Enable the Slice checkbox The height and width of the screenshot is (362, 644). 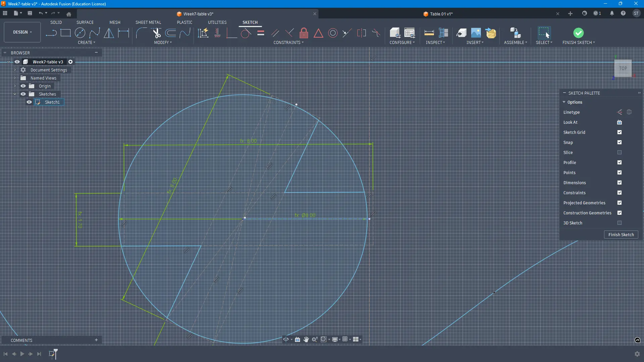(x=620, y=152)
